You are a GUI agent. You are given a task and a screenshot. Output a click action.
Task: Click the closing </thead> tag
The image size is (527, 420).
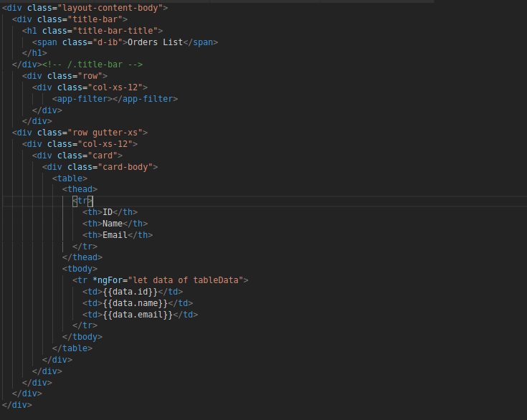coord(82,257)
